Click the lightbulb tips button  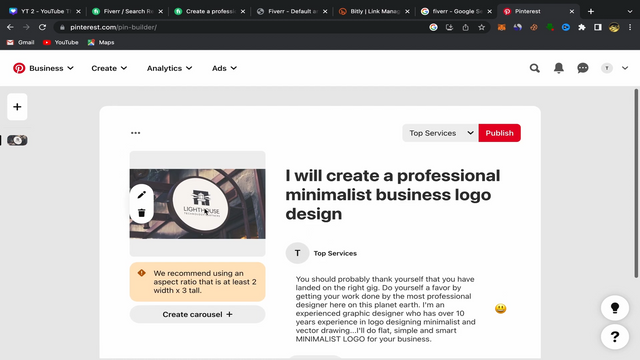click(615, 308)
